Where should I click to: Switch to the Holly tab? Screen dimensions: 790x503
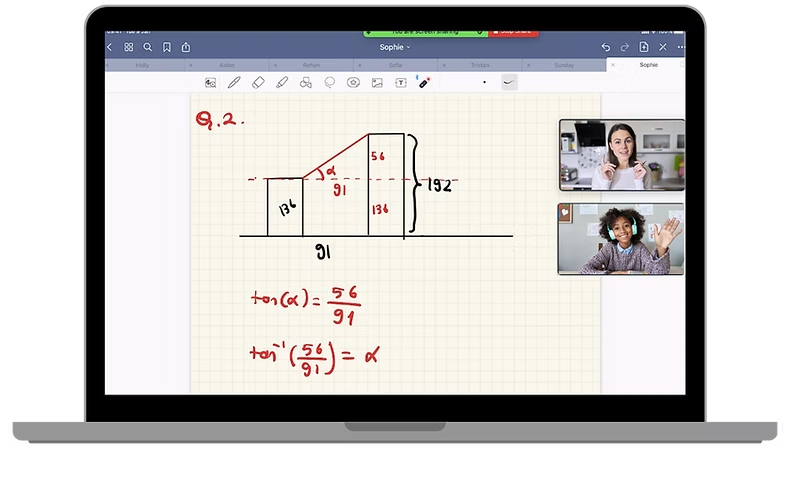(x=143, y=65)
